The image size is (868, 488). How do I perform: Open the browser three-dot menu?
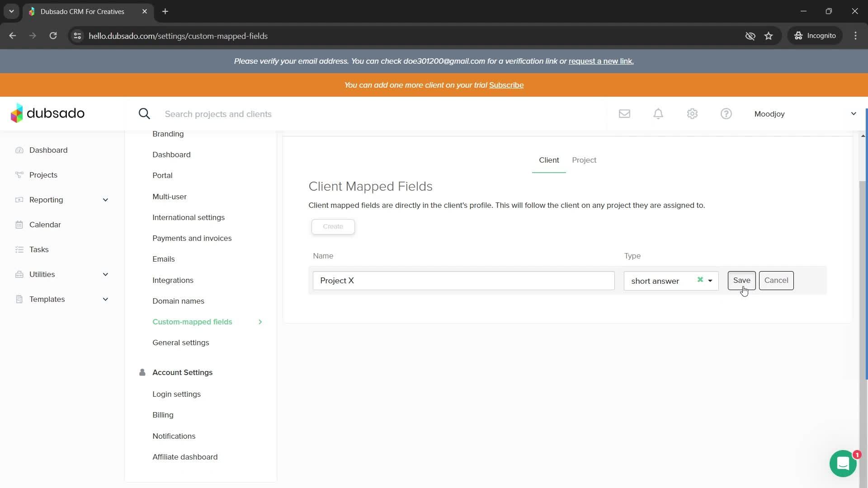tap(855, 36)
